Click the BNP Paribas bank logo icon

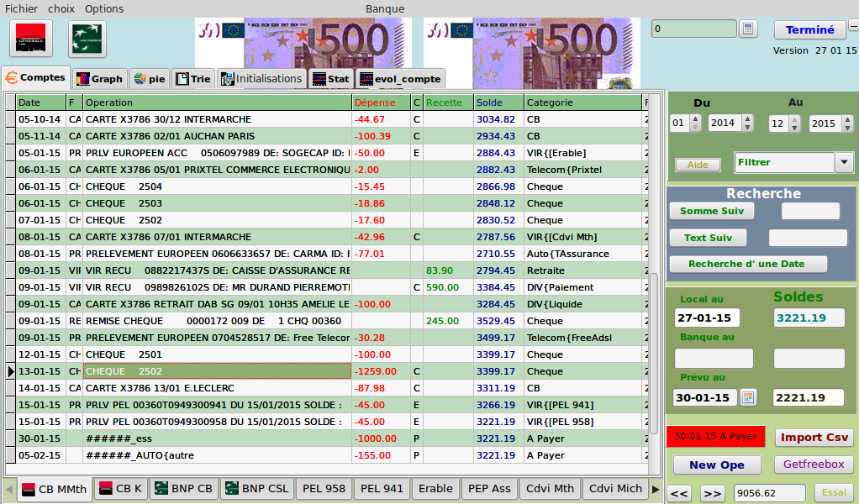click(x=87, y=39)
